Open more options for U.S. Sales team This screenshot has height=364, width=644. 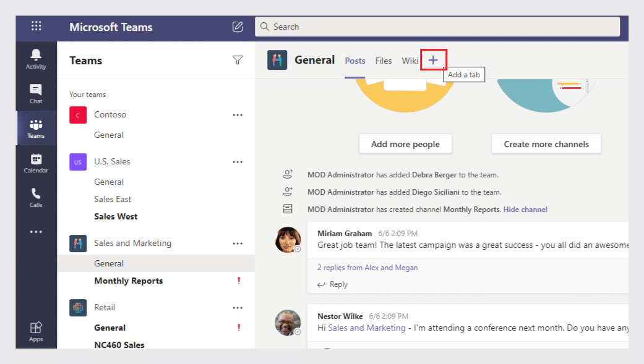tap(238, 162)
